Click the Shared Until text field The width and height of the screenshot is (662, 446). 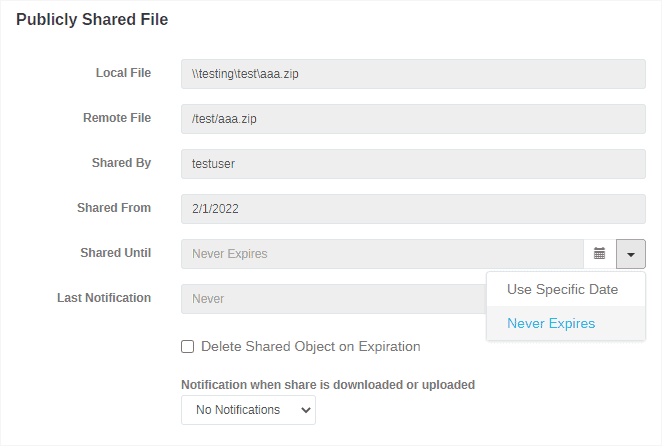coord(382,254)
